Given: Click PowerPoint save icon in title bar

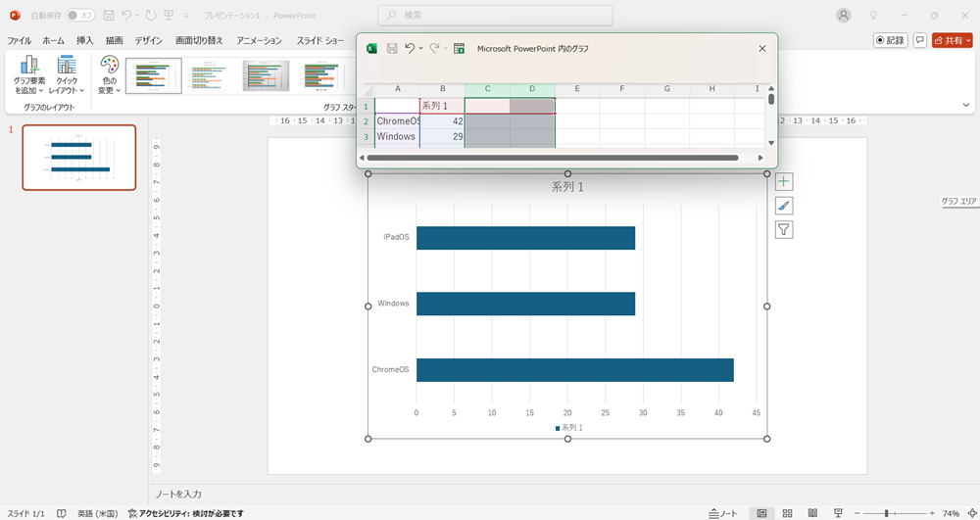Looking at the screenshot, I should coord(109,15).
